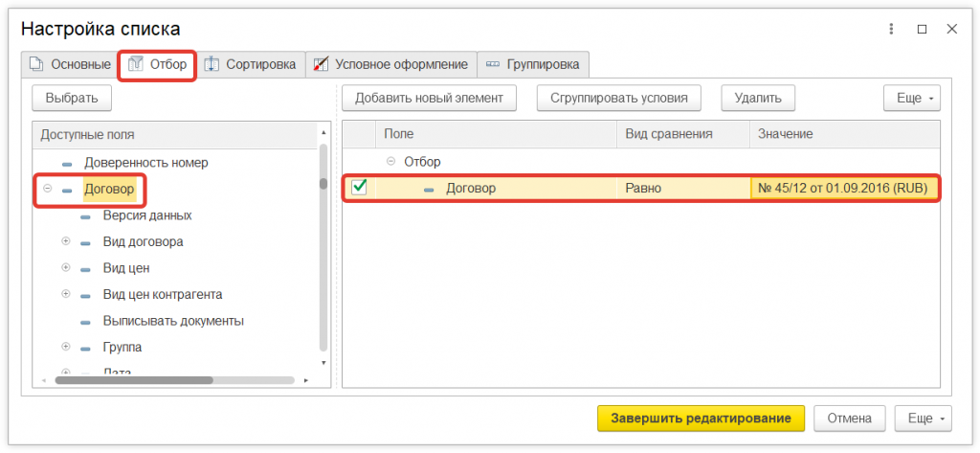
Task: Click the Условное оформление tab icon
Action: pos(321,65)
